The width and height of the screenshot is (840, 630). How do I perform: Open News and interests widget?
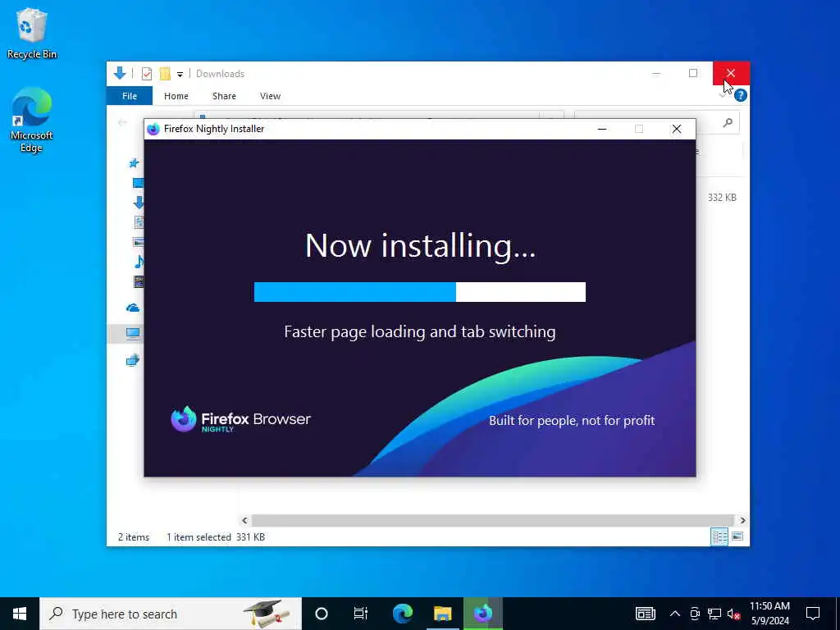pyautogui.click(x=645, y=614)
